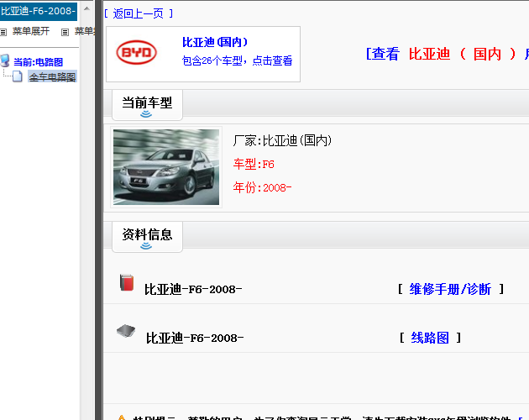Click the 比亚迪-F6-2008- title bar
The image size is (529, 420).
pos(39,11)
